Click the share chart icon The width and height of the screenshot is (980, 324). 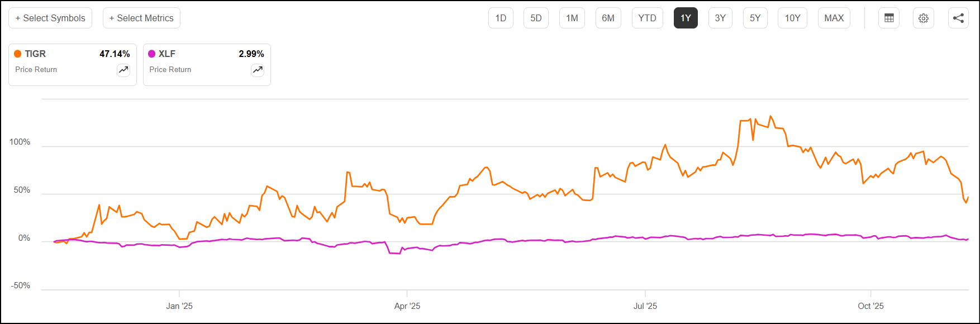pos(958,18)
